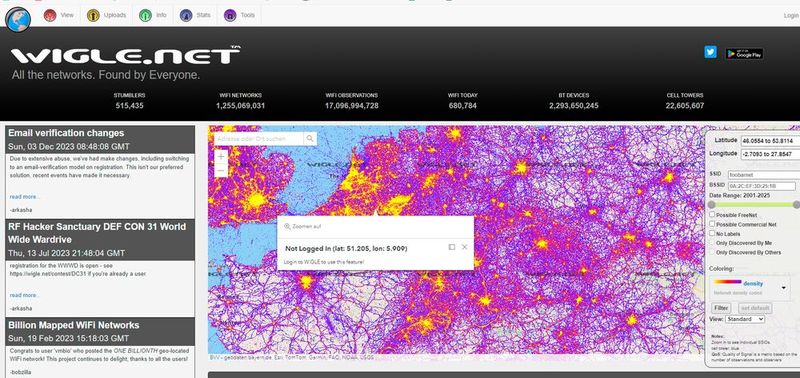Click the Email verification changes headline
Screen dimensions: 800x378
point(66,133)
